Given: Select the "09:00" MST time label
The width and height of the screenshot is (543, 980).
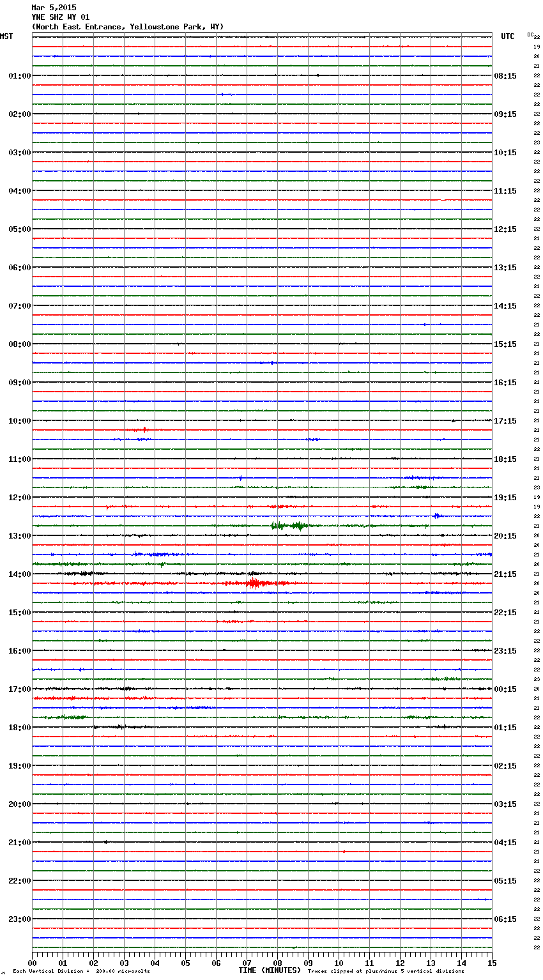Looking at the screenshot, I should click(x=20, y=383).
